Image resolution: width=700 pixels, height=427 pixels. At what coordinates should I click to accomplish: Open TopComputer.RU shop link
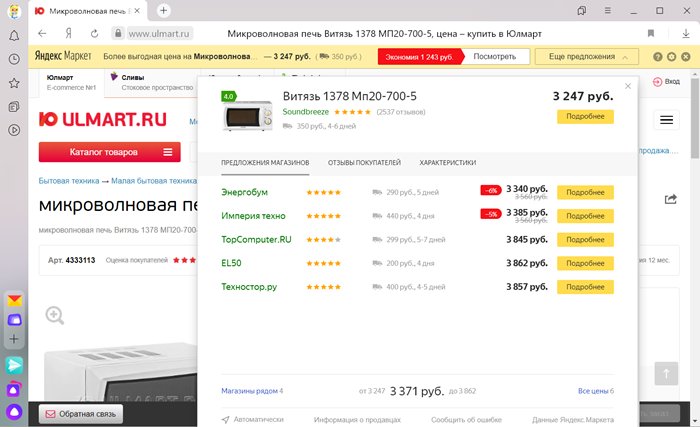[256, 240]
